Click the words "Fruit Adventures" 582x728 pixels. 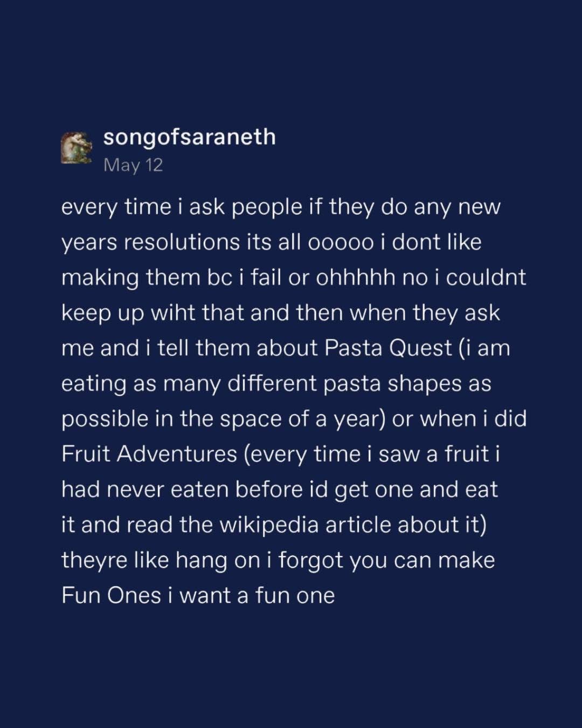pos(149,454)
